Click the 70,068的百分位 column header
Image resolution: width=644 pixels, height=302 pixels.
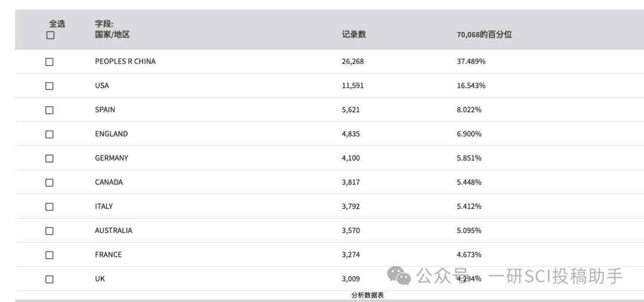click(484, 35)
